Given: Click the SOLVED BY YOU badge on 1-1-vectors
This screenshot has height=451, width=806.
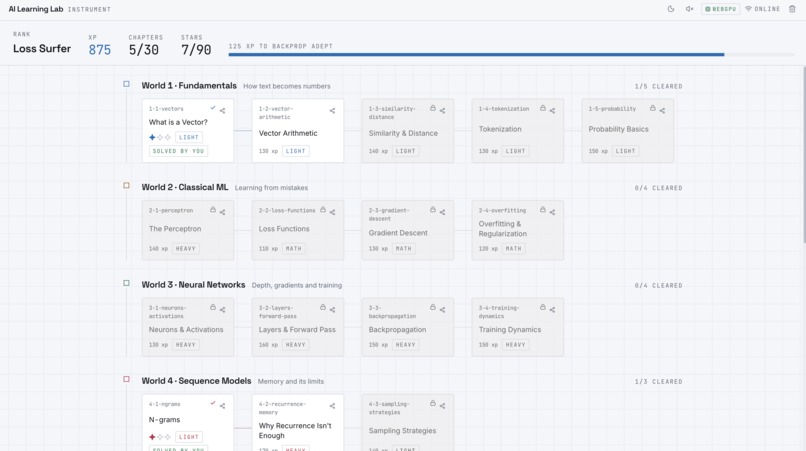Looking at the screenshot, I should (x=178, y=151).
